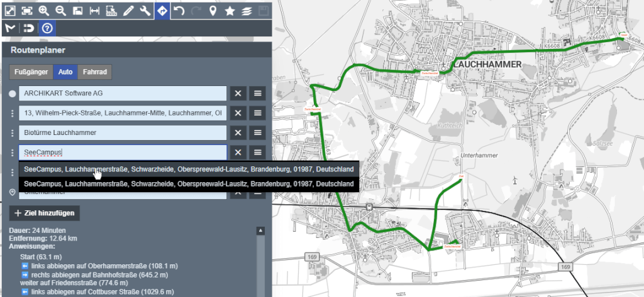
Task: Select the area selection ruler tool
Action: pos(111,11)
